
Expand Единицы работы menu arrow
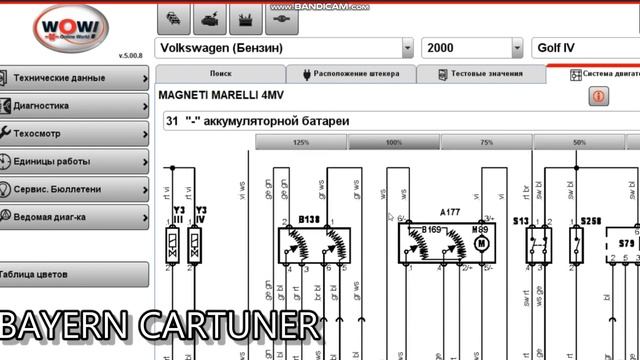145,161
